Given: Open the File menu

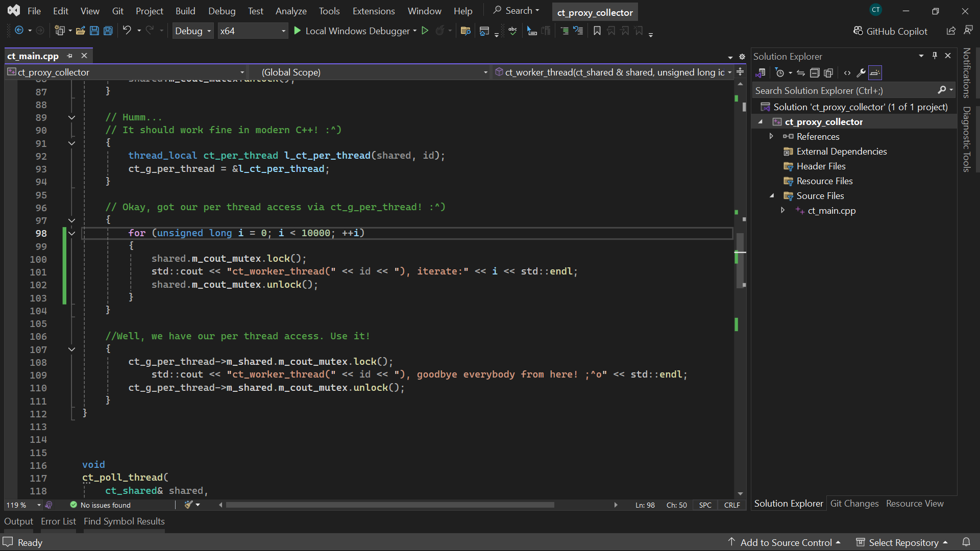Looking at the screenshot, I should click(34, 11).
